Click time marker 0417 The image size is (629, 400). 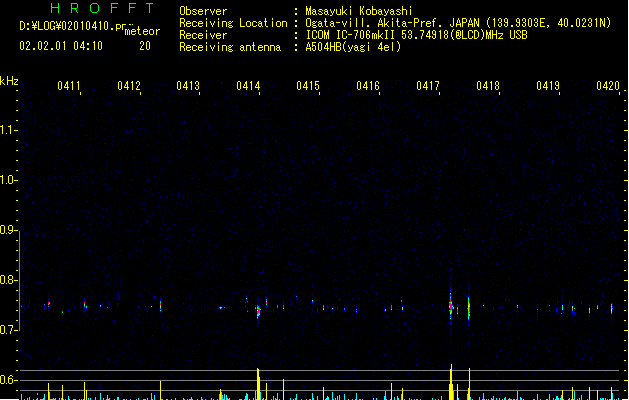(x=428, y=86)
